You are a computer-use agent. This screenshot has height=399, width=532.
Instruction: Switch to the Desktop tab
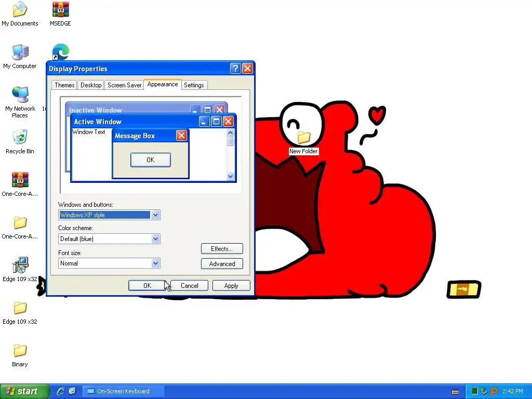click(91, 85)
